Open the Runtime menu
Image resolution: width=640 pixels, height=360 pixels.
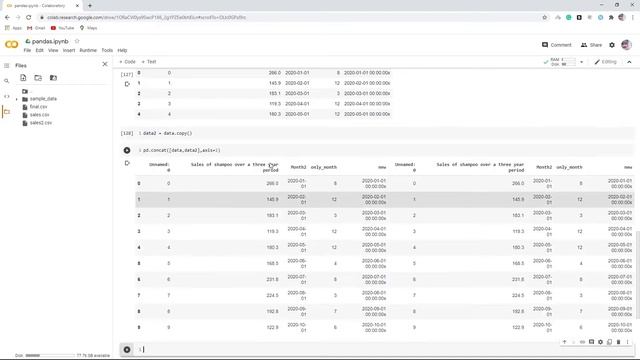[x=88, y=50]
